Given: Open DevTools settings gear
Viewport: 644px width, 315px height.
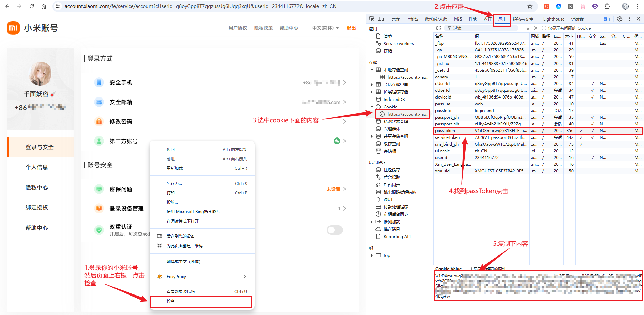Looking at the screenshot, I should click(x=620, y=19).
